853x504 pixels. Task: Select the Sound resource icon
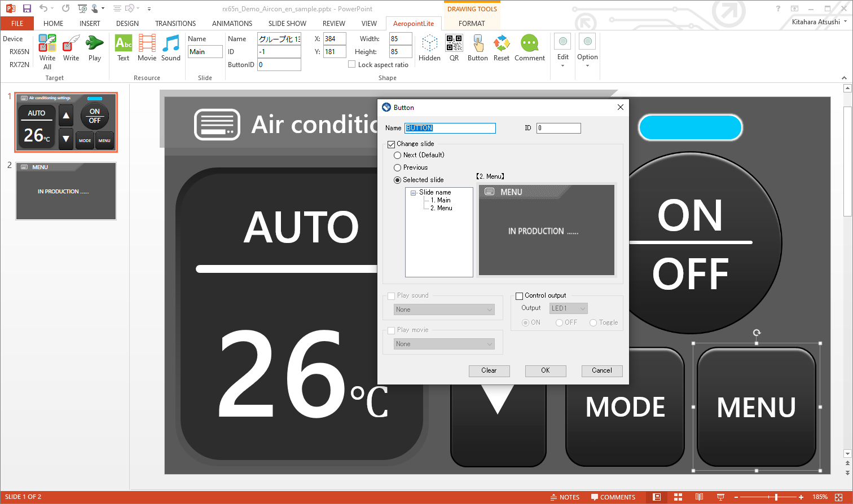click(x=171, y=44)
